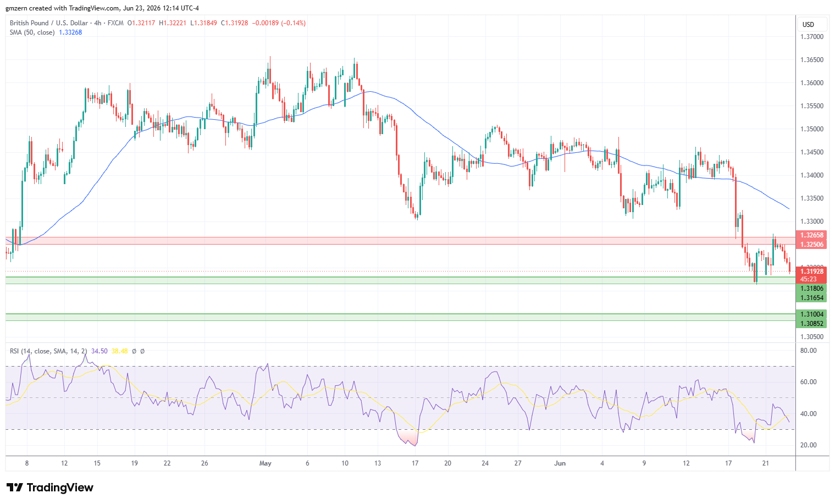This screenshot has width=835, height=504.
Task: Click the lower green support zone near 1.31004
Action: pyautogui.click(x=400, y=317)
